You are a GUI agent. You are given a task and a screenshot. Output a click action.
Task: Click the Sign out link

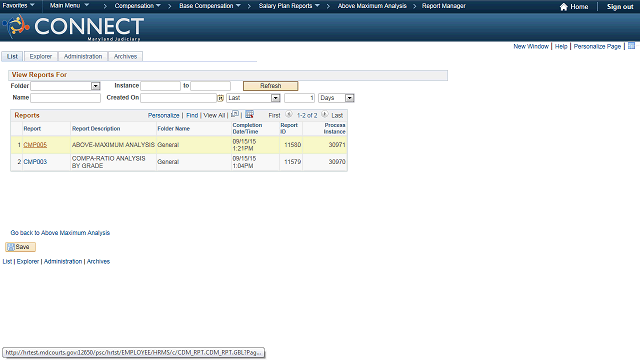click(620, 7)
